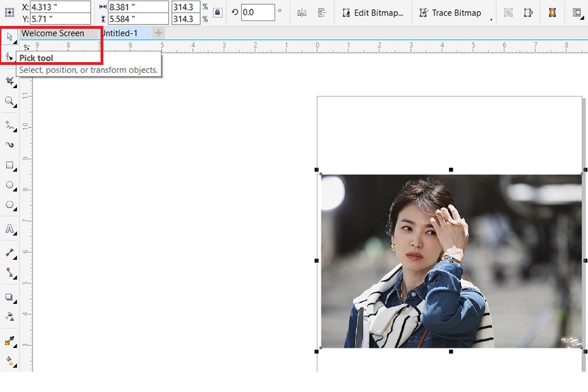This screenshot has width=588, height=392.
Task: Expand the Zoom tool flyout
Action: tap(16, 106)
